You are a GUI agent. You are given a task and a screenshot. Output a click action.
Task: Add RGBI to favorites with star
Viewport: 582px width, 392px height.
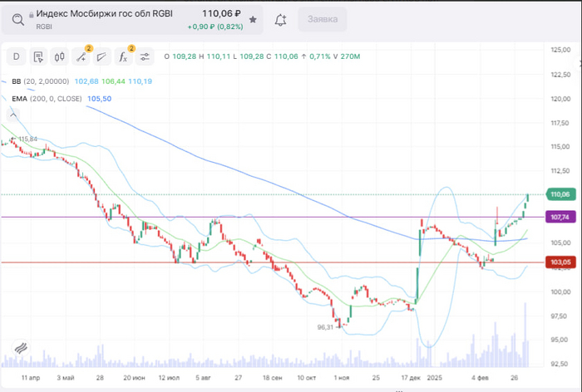tap(253, 19)
